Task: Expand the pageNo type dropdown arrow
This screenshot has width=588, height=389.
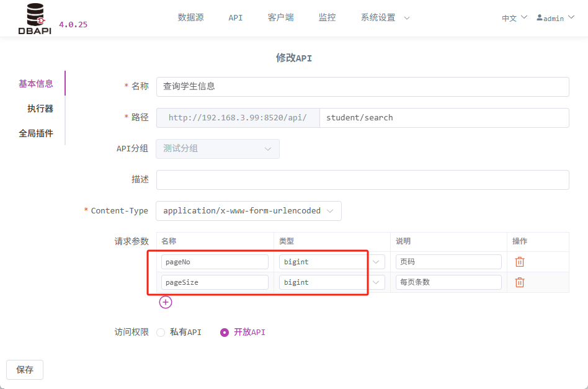Action: coord(376,262)
